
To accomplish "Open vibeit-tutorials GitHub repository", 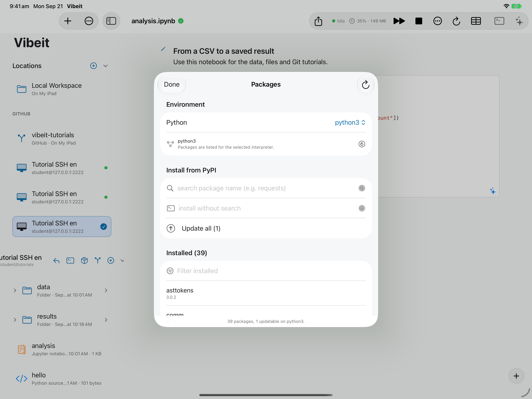I will click(62, 139).
